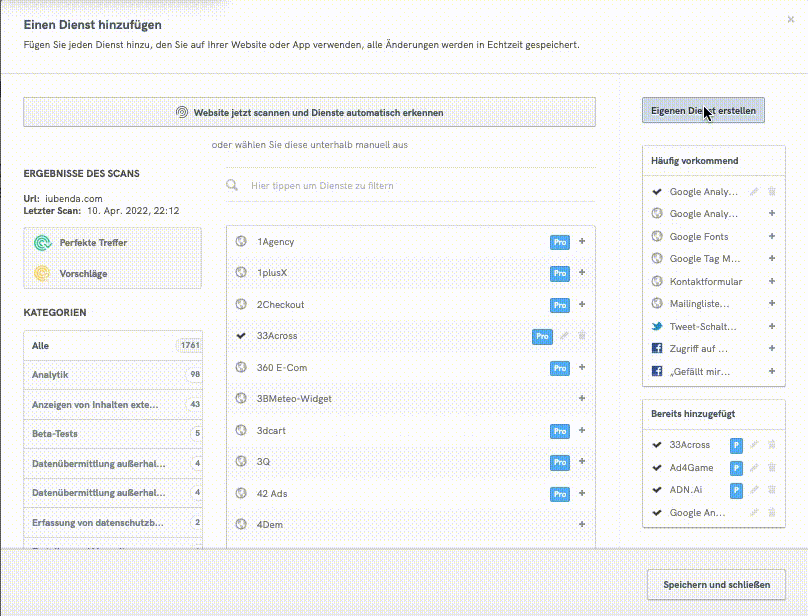Click the plus beside Kontaktformular
This screenshot has width=808, height=616.
click(x=772, y=282)
